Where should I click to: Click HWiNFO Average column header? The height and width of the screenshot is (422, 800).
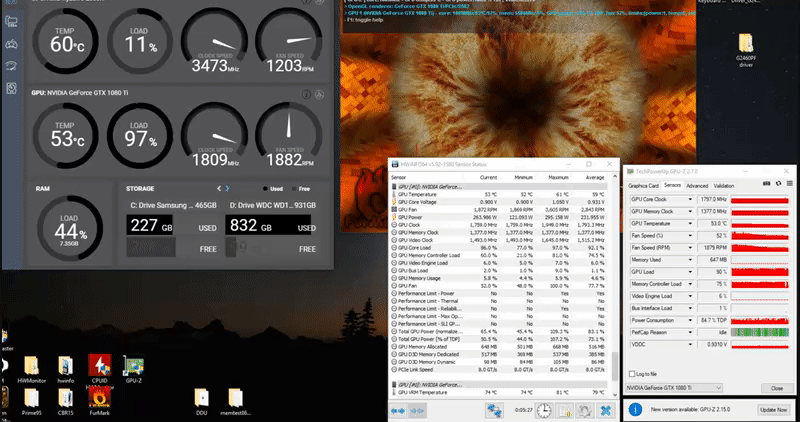(x=595, y=178)
